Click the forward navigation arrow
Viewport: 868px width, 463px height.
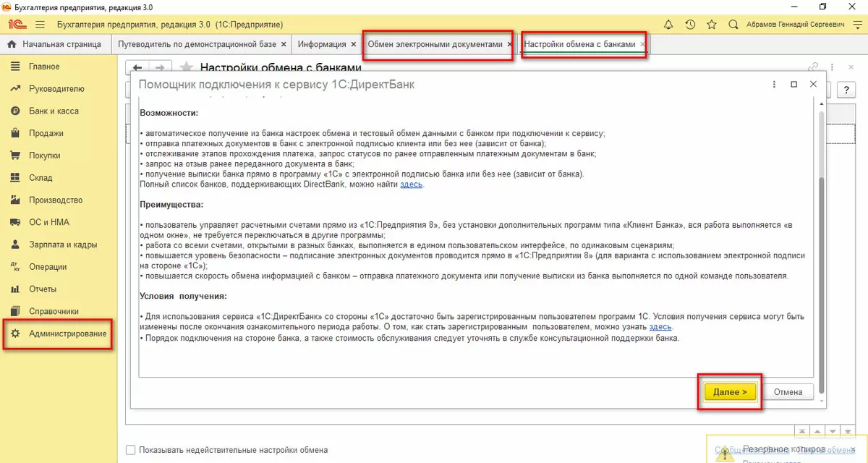[x=161, y=67]
